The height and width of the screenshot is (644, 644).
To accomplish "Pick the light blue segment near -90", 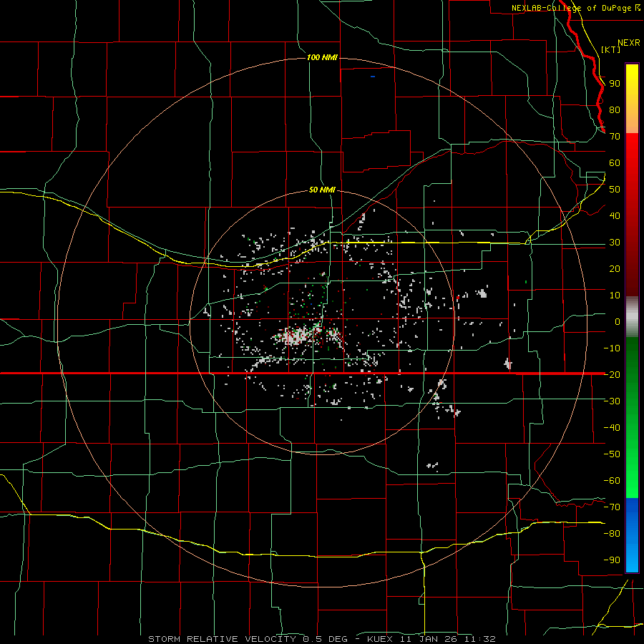I will (x=632, y=559).
